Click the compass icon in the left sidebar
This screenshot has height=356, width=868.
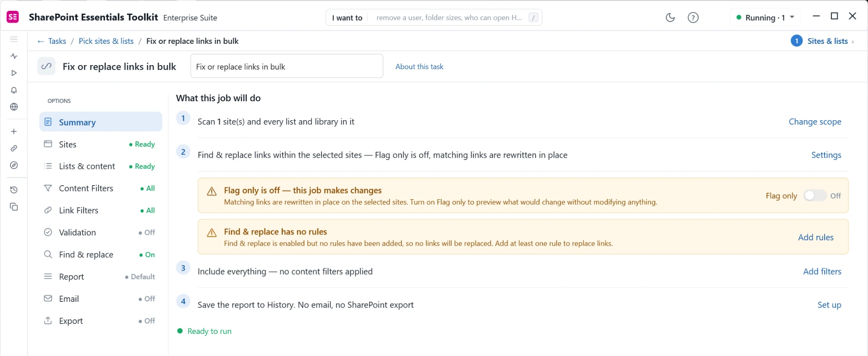pyautogui.click(x=14, y=165)
